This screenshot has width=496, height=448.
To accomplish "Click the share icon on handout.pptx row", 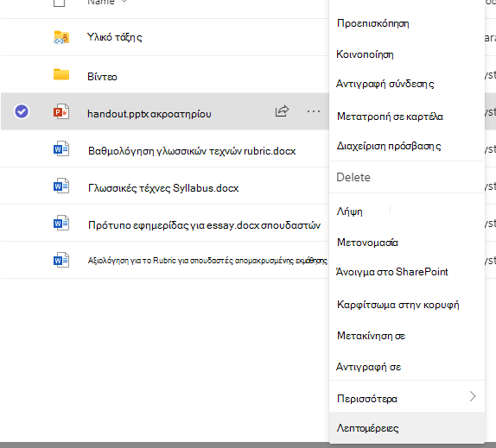I will coord(282,110).
